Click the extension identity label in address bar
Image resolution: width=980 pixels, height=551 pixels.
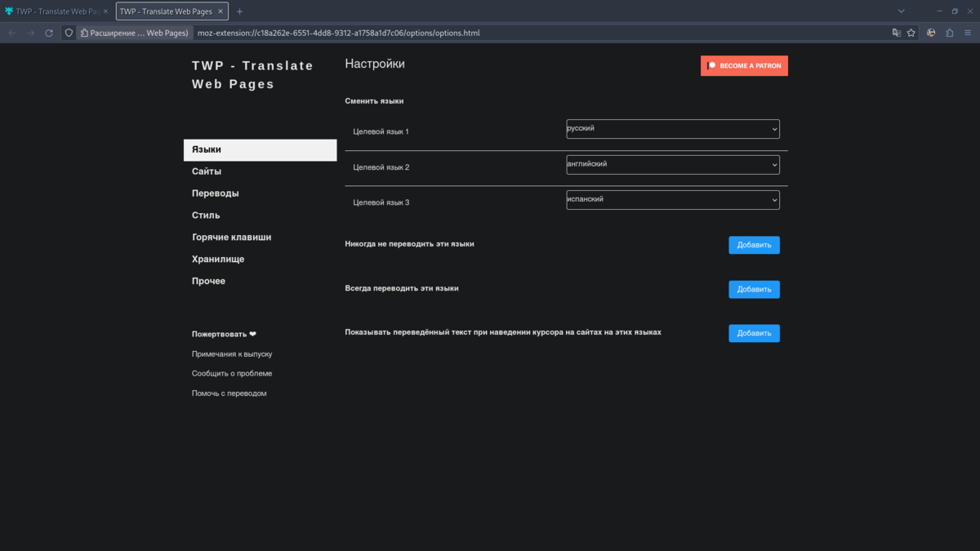point(135,33)
